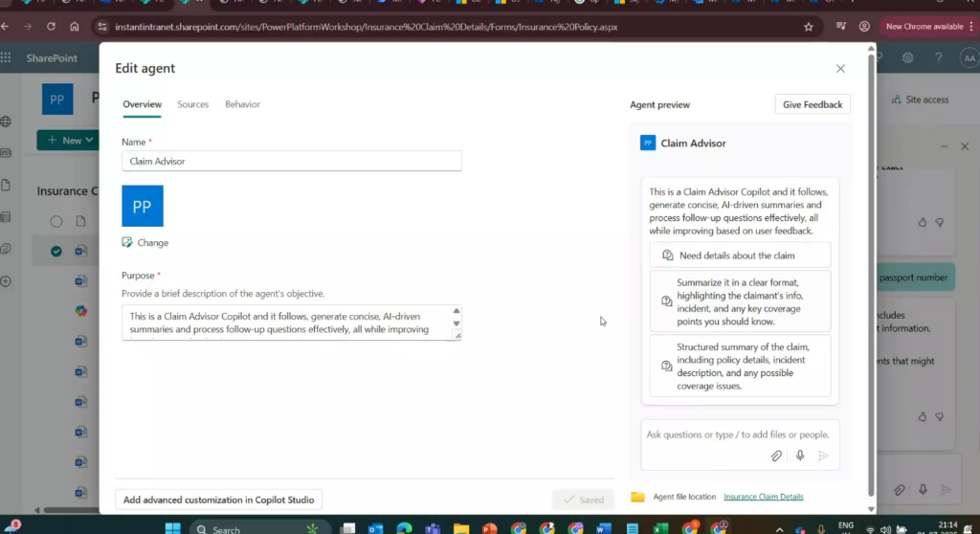Click 'passport number' chat bubble in background
Screen dimensions: 980x534
click(916, 278)
